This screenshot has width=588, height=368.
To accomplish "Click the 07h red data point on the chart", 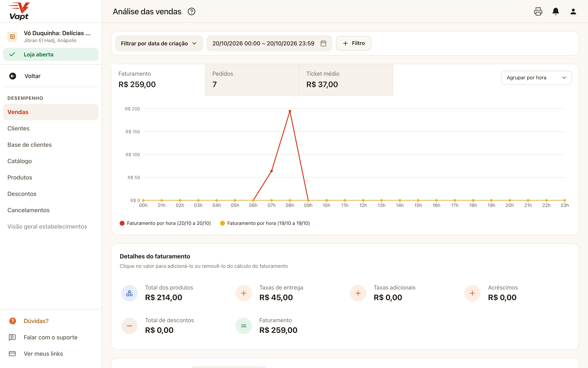I will coord(271,171).
